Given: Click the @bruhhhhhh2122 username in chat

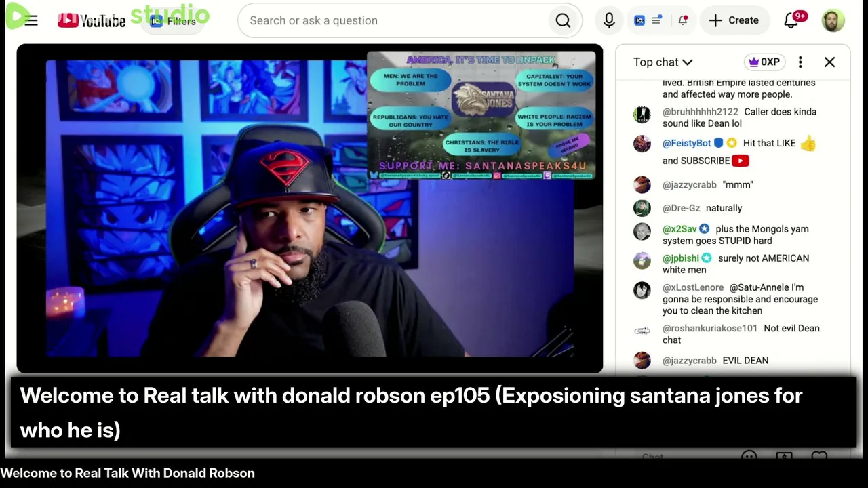Looking at the screenshot, I should click(x=700, y=112).
